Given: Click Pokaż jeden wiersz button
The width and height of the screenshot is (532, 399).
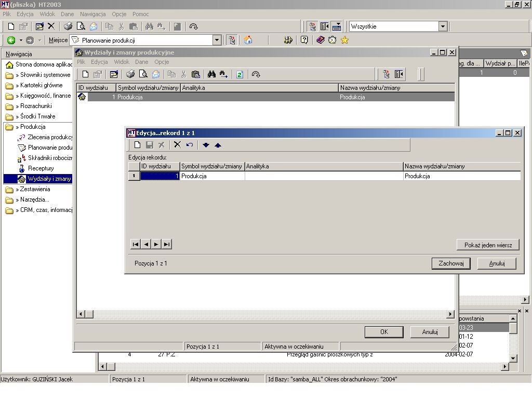Looking at the screenshot, I should [488, 245].
